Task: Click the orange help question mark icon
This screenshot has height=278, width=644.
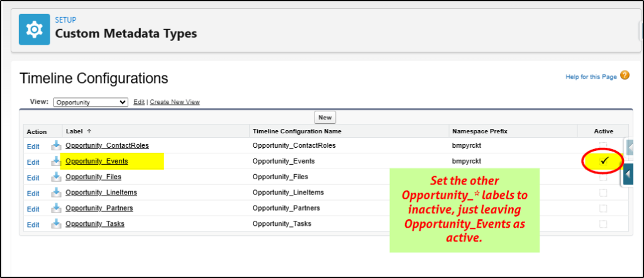Action: tap(625, 75)
